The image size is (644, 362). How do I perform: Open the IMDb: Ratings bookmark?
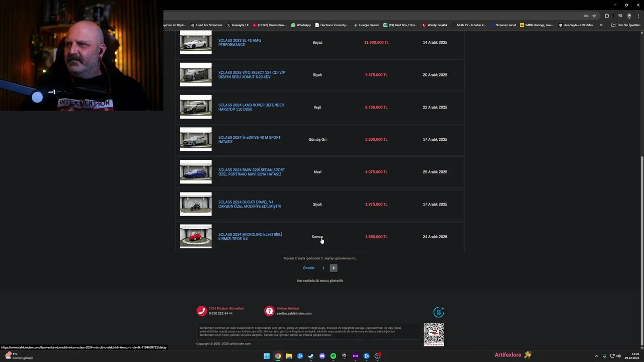pos(536,25)
